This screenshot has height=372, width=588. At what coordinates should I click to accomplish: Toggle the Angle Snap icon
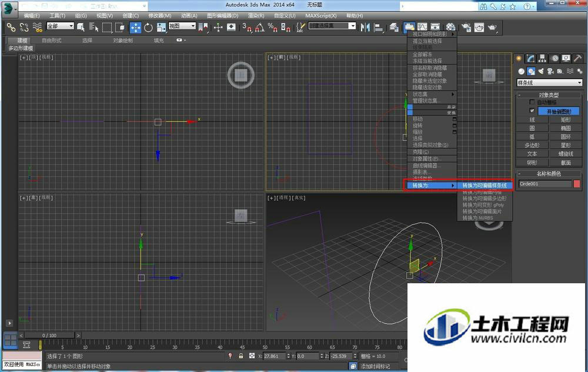pos(259,28)
